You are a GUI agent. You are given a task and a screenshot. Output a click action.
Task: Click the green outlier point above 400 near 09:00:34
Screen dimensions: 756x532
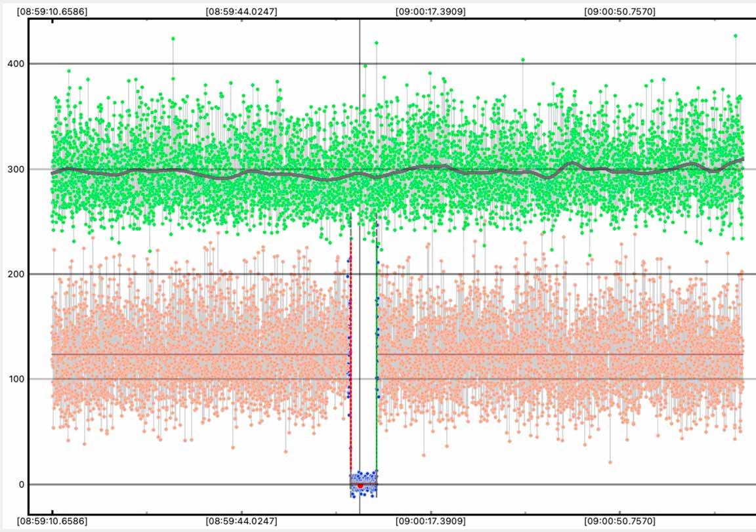click(523, 60)
